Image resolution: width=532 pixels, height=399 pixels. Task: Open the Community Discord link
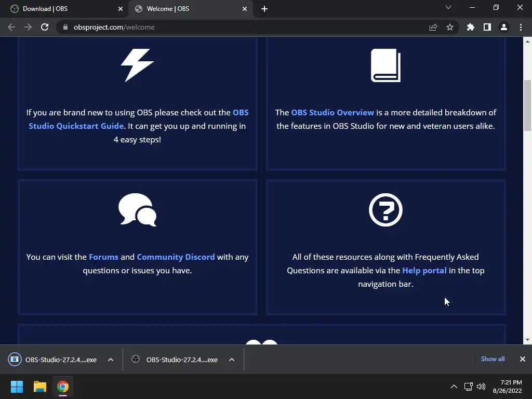(176, 257)
